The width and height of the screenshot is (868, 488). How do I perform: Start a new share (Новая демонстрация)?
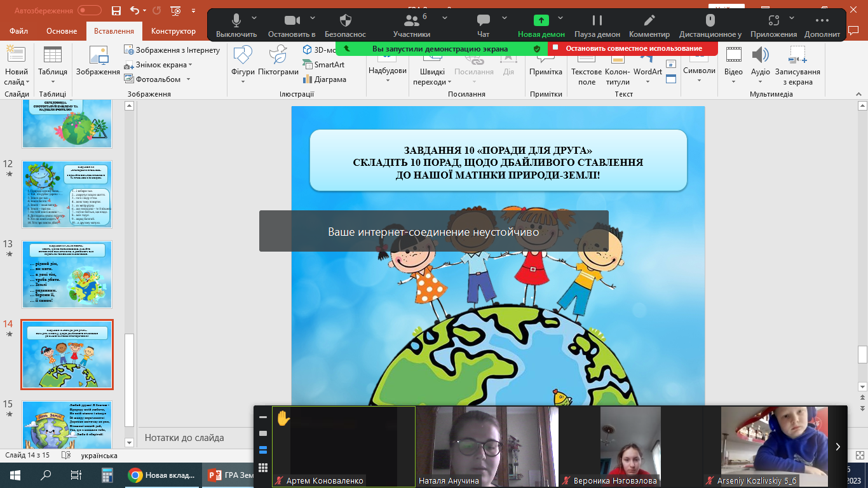(541, 25)
